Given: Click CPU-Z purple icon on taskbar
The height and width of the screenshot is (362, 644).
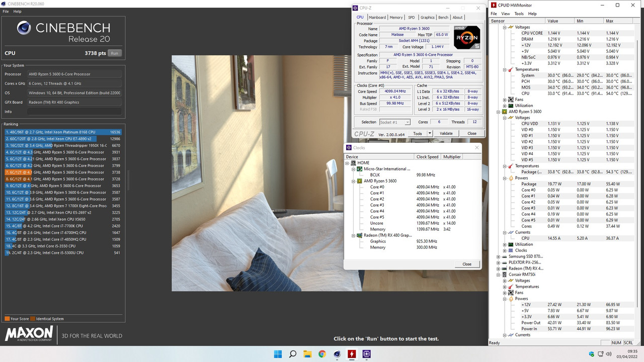Looking at the screenshot, I should click(366, 354).
